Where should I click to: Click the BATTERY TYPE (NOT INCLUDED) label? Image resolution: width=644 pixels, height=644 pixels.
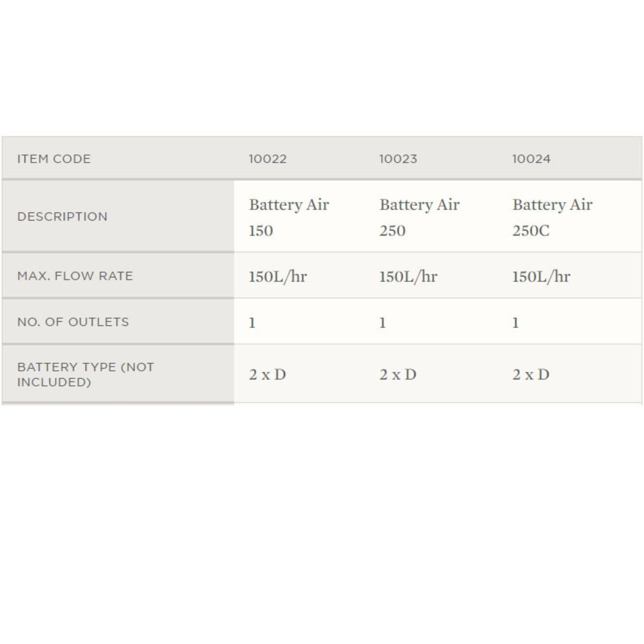pyautogui.click(x=85, y=375)
